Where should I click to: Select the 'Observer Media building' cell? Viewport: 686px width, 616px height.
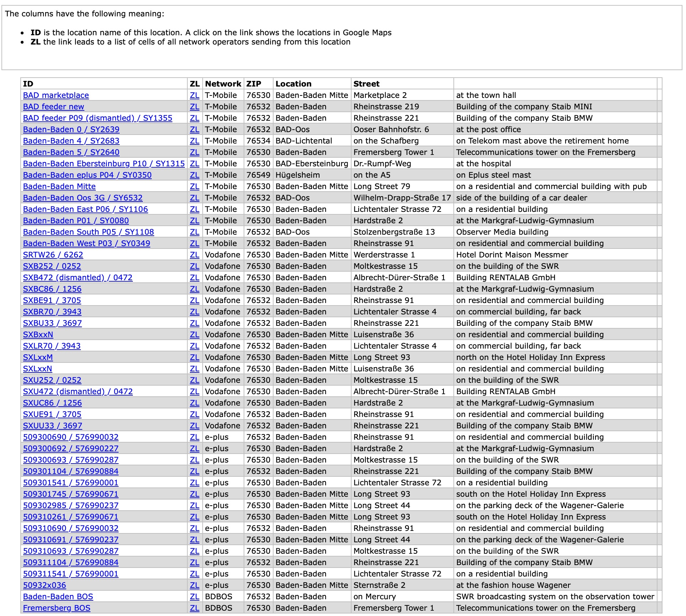(555, 232)
